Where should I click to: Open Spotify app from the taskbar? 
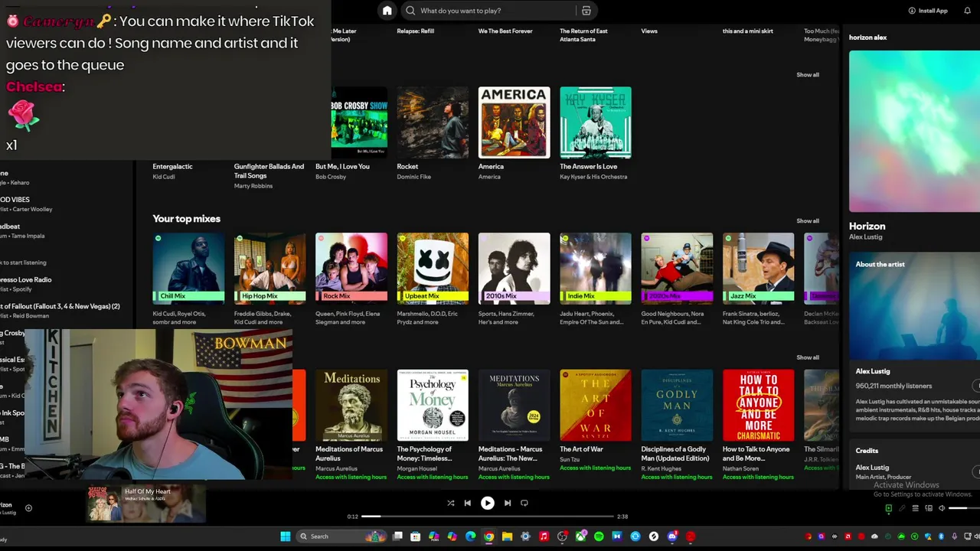(599, 536)
